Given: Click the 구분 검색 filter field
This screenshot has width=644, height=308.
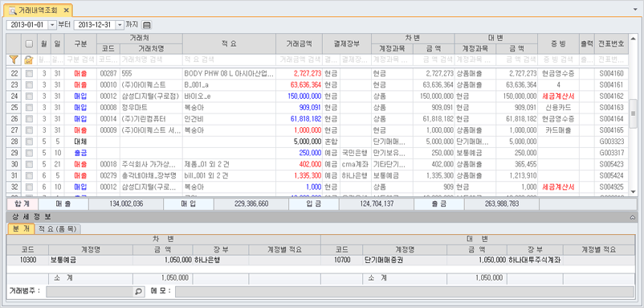Looking at the screenshot, I should click(80, 60).
